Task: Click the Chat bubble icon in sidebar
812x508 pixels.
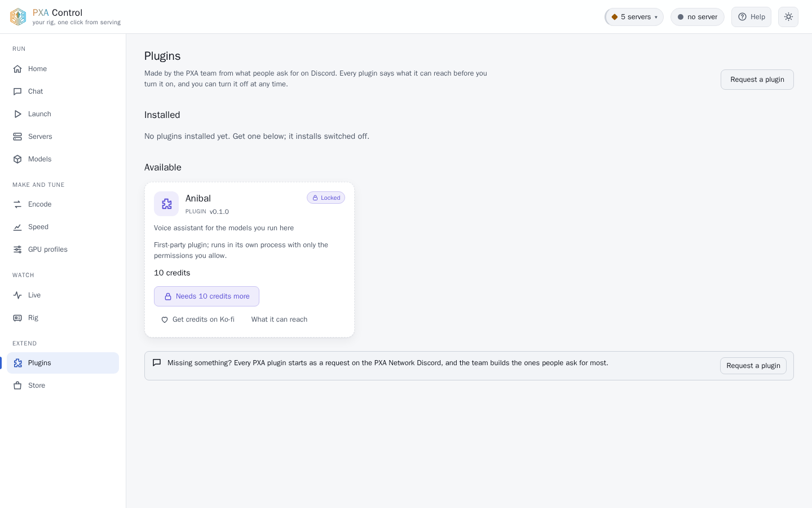Action: coord(17,91)
